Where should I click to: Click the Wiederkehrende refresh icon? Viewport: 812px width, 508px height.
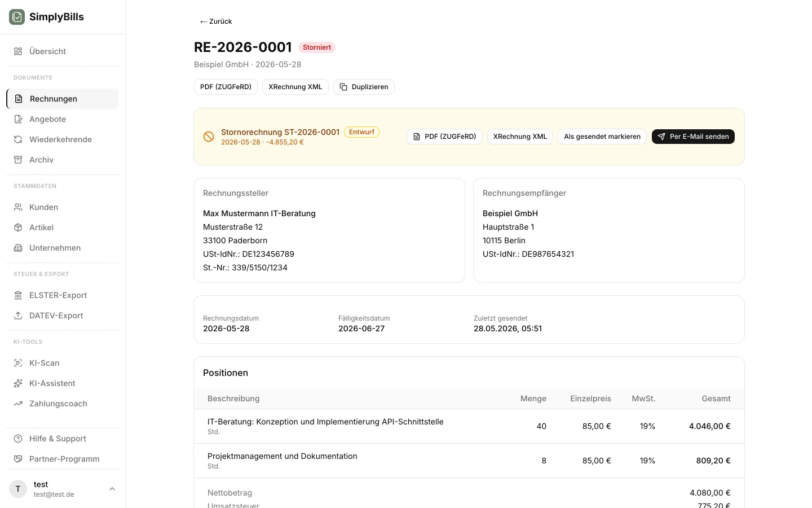click(x=18, y=139)
